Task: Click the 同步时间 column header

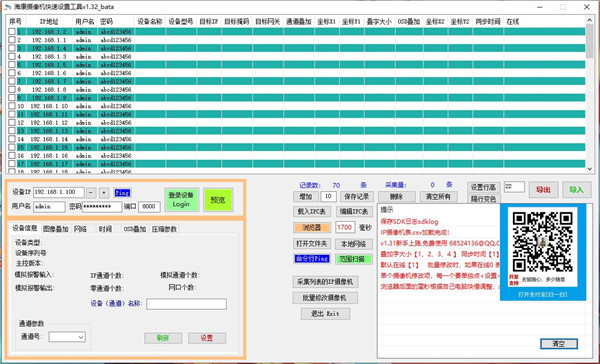Action: 488,22
